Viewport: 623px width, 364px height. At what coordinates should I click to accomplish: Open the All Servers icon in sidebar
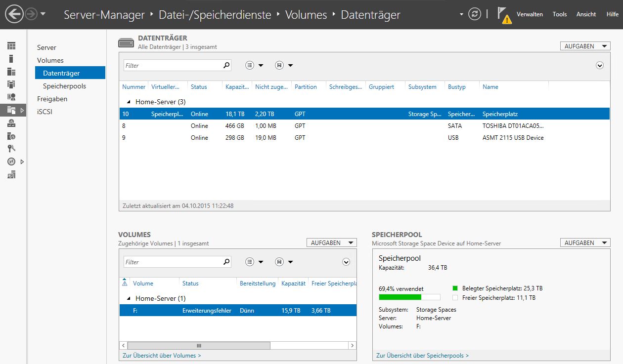click(11, 72)
